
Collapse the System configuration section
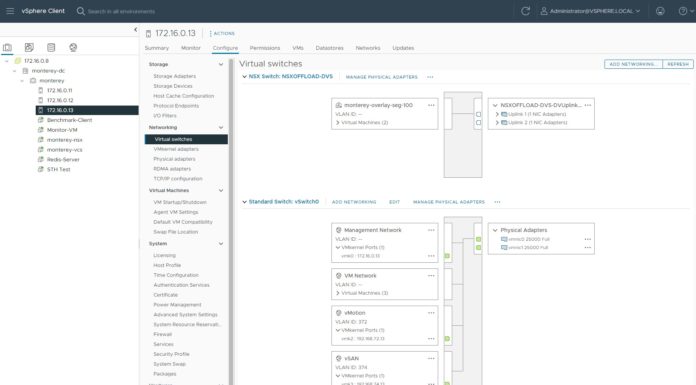(x=221, y=243)
